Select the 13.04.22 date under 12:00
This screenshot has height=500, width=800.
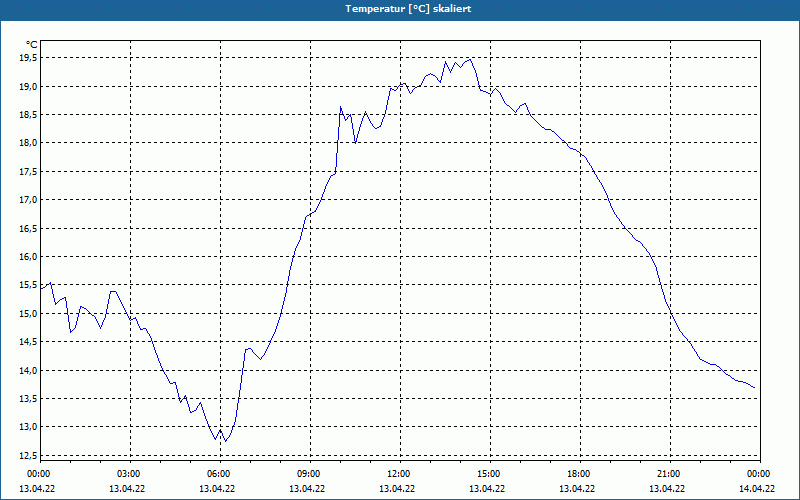[397, 488]
